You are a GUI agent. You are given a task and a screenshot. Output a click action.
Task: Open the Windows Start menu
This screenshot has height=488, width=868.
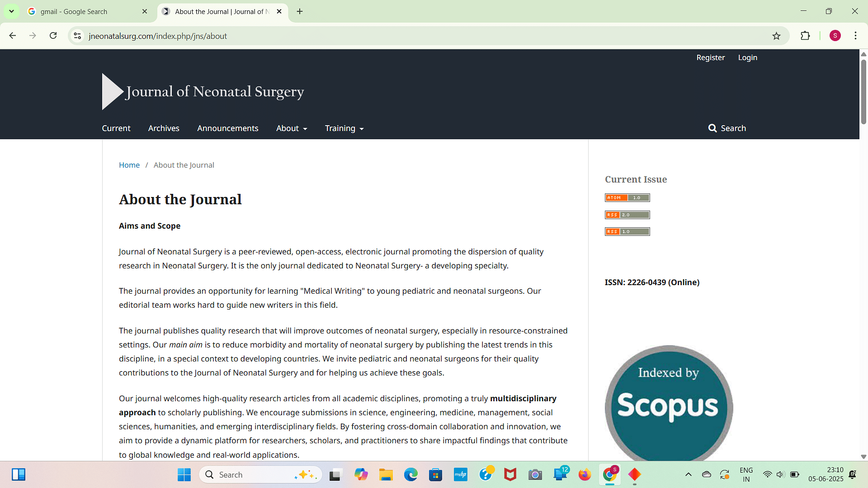click(184, 474)
